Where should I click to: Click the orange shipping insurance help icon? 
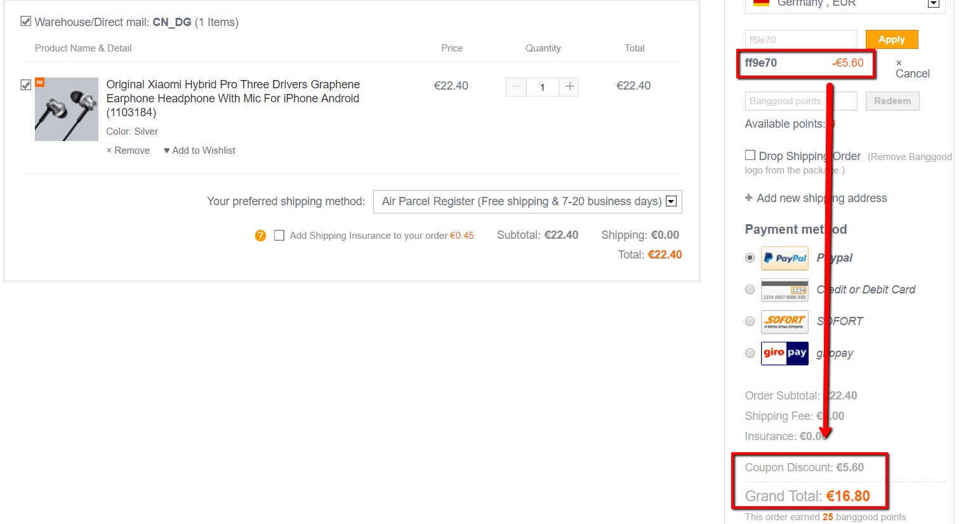click(x=260, y=236)
